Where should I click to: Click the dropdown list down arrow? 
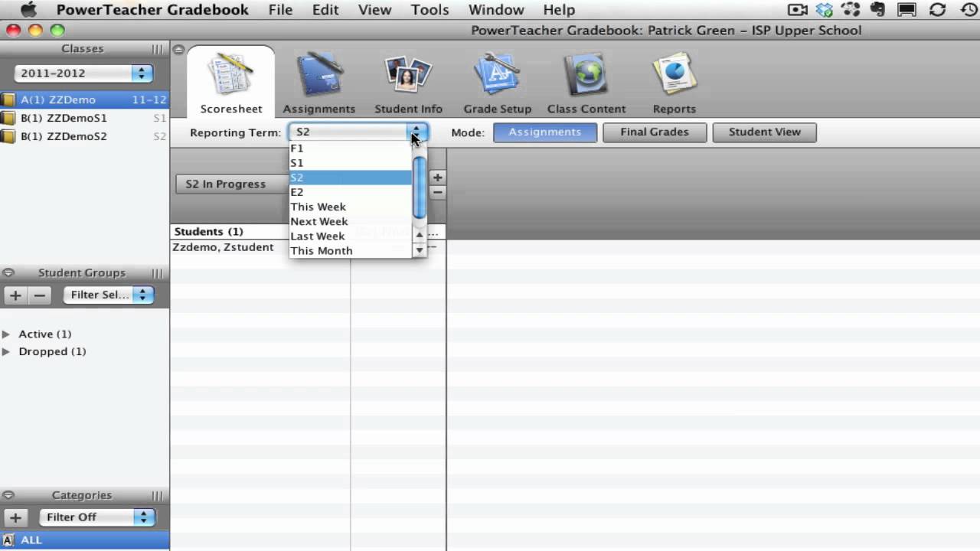click(x=419, y=250)
